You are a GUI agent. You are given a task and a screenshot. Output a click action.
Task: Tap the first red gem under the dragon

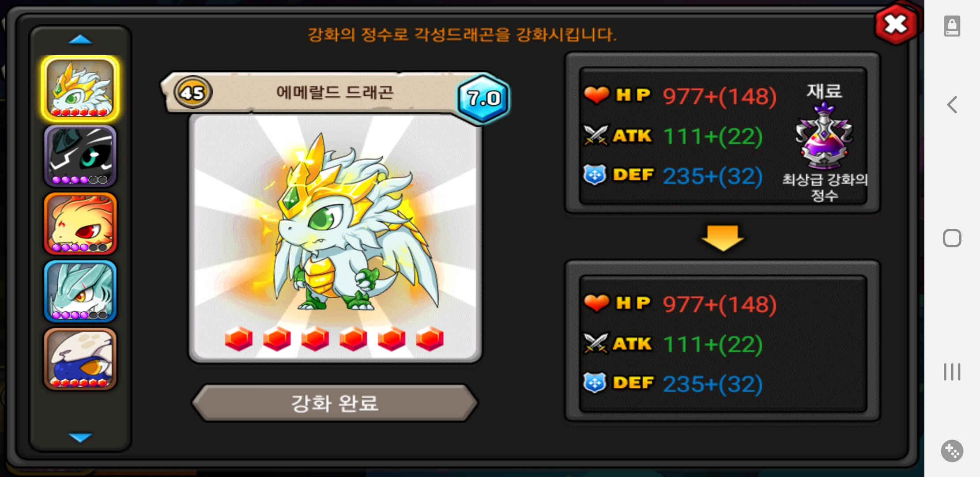tap(239, 339)
